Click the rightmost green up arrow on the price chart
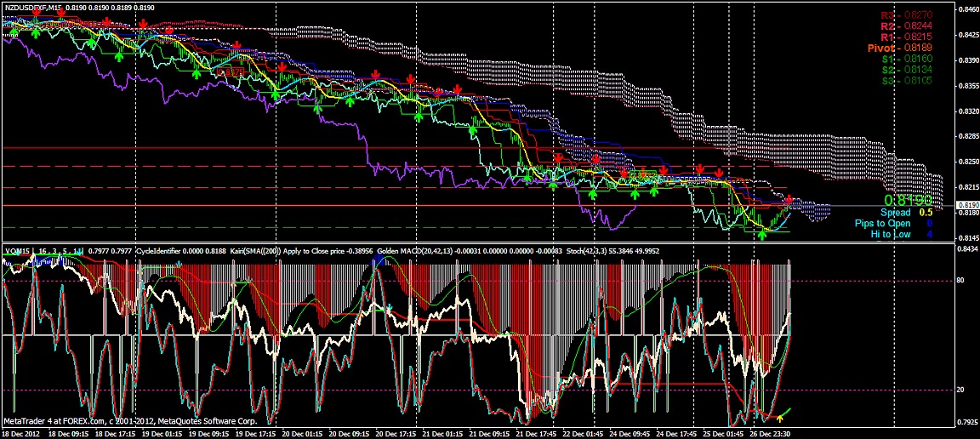 762,234
